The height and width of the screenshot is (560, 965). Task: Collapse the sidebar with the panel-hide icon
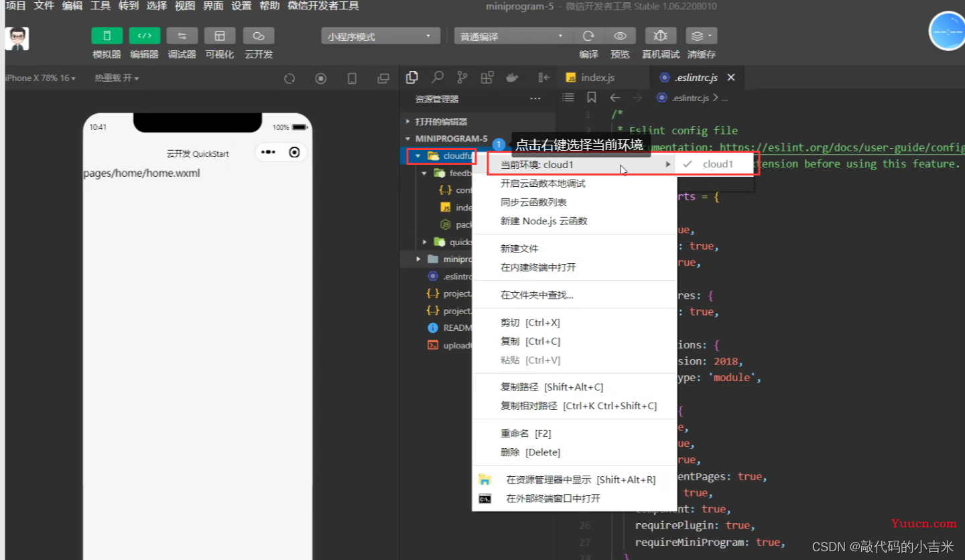coord(543,78)
